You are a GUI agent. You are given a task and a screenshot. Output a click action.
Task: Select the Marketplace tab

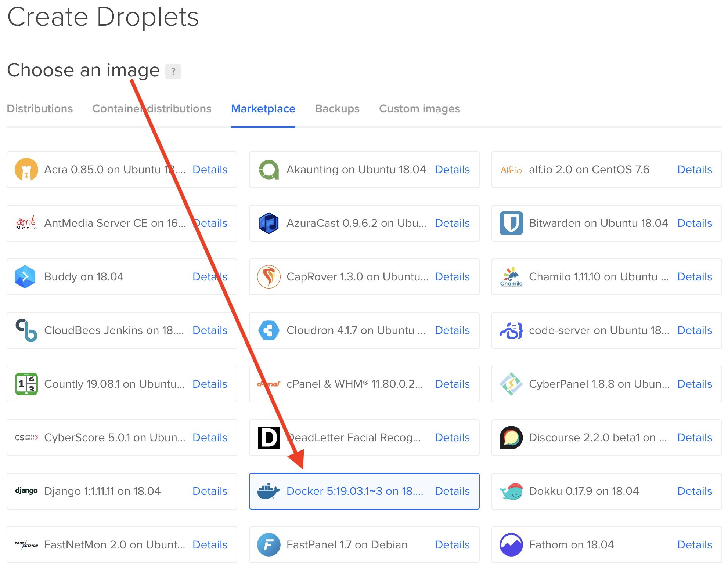click(x=263, y=109)
